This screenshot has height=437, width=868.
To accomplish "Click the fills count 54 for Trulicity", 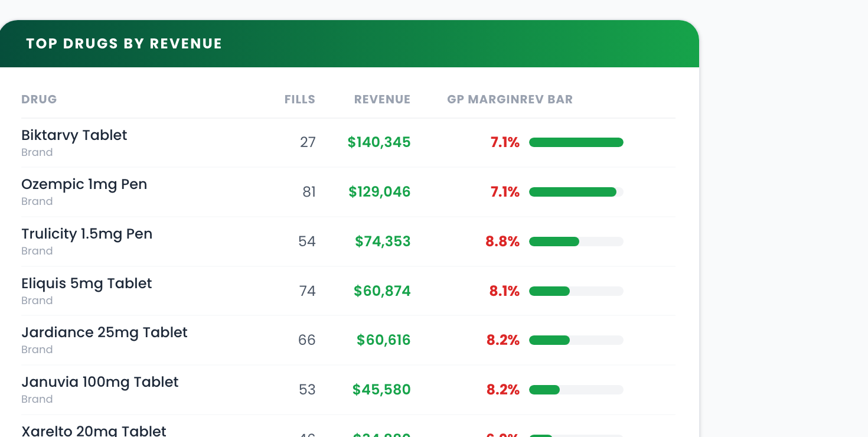I will click(307, 242).
